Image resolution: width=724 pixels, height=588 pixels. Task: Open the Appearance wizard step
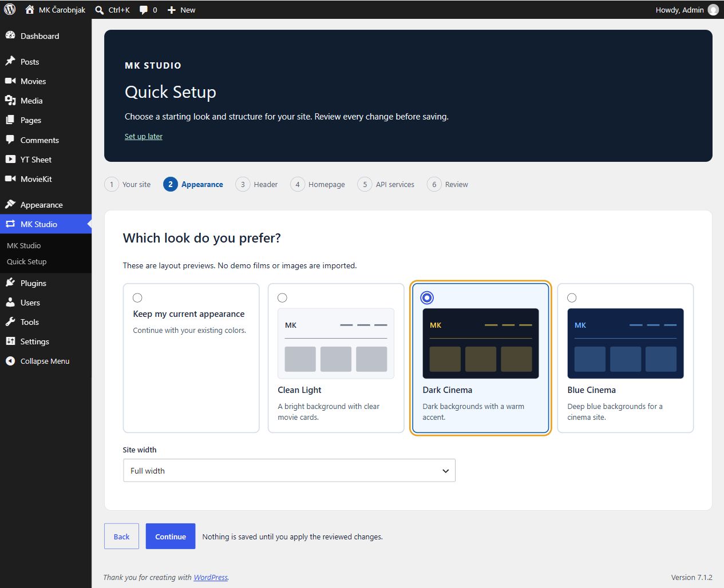click(x=193, y=184)
